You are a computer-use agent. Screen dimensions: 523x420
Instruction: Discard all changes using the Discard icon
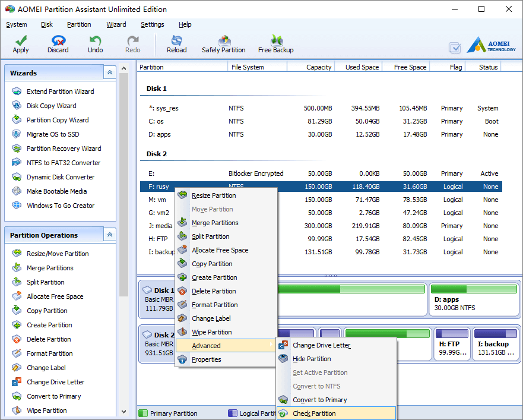tap(58, 43)
